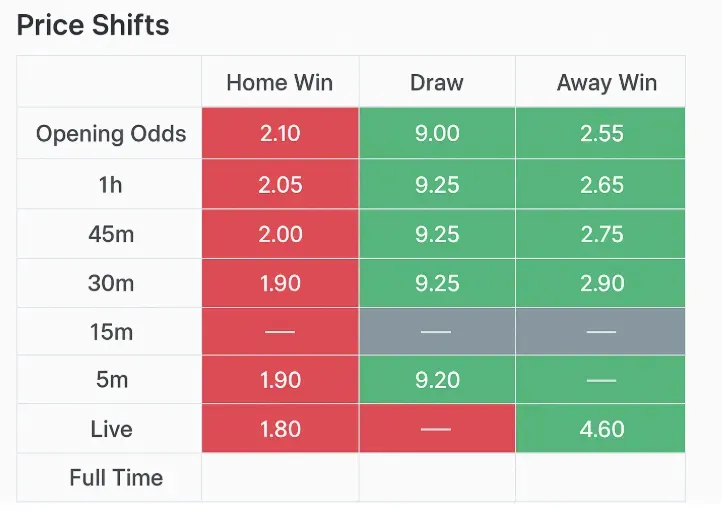Click the Full Time row label
Screen dimensions: 722x513
click(116, 478)
